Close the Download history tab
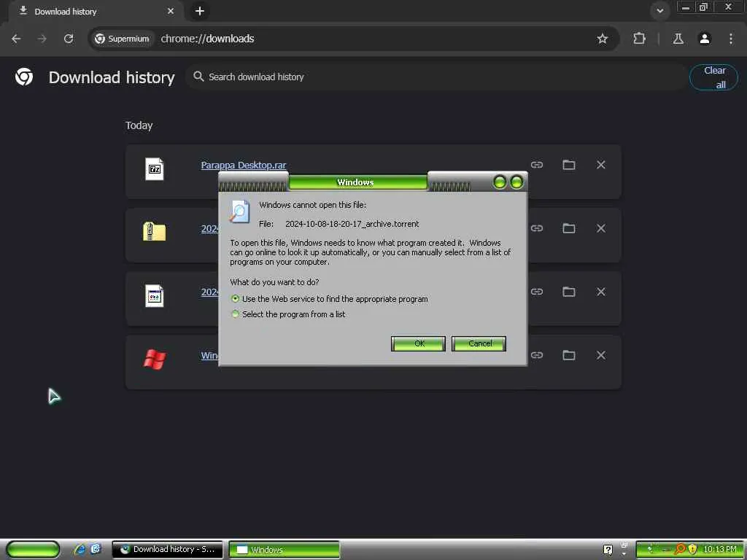 (x=171, y=11)
